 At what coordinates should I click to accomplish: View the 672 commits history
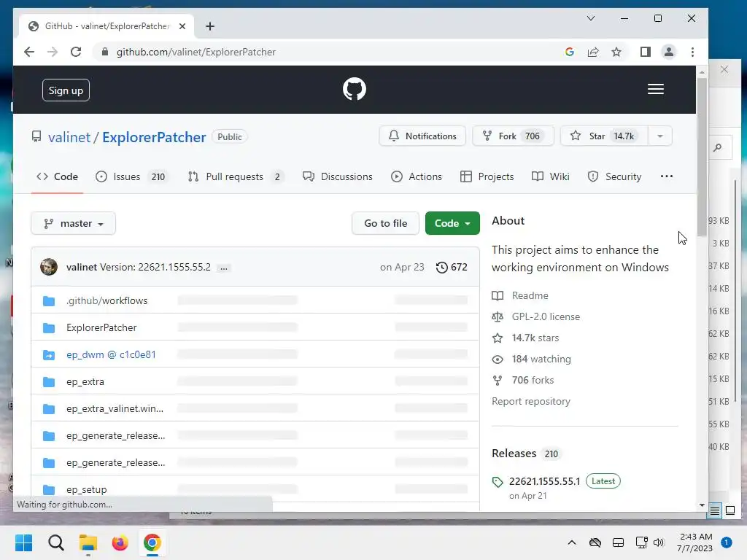point(452,267)
